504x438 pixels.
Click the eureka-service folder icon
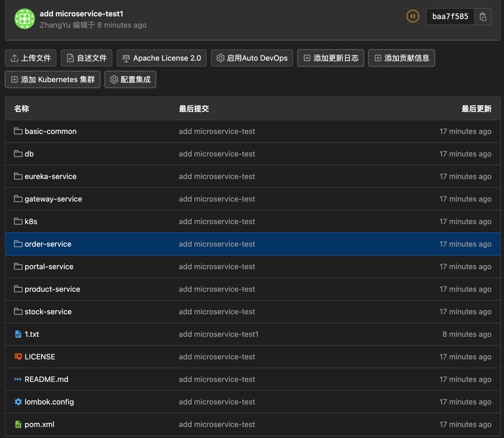(18, 176)
